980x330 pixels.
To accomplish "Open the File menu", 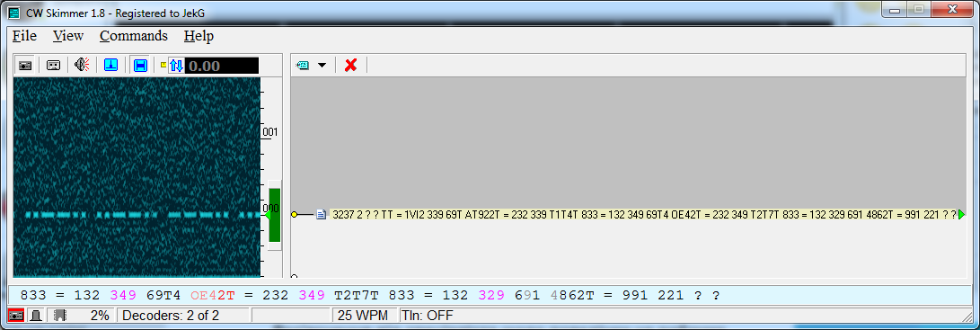I will point(24,36).
